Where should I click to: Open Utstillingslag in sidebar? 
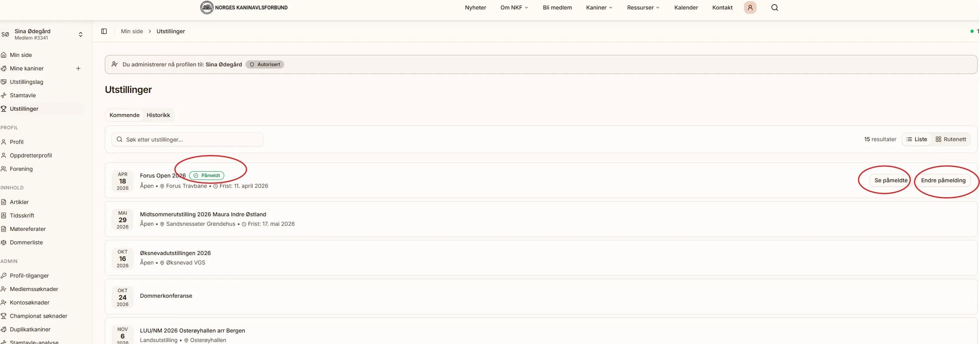pyautogui.click(x=26, y=82)
